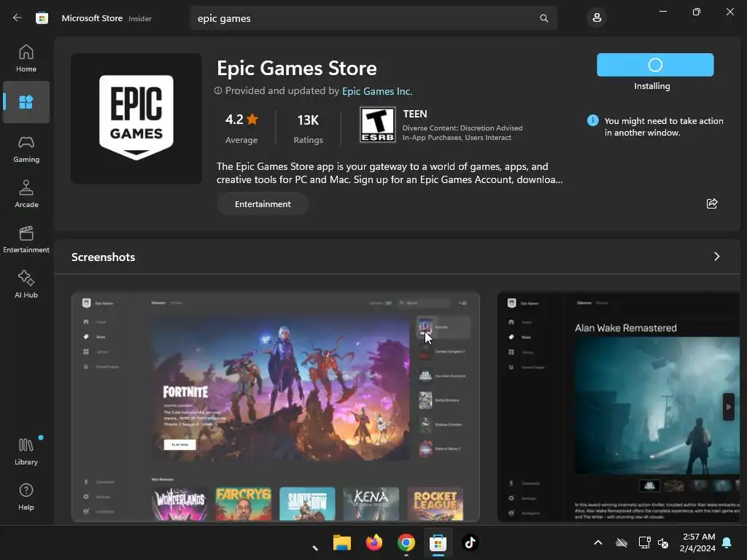
Task: Open the Fortnite screenshot thumbnail
Action: (x=275, y=407)
